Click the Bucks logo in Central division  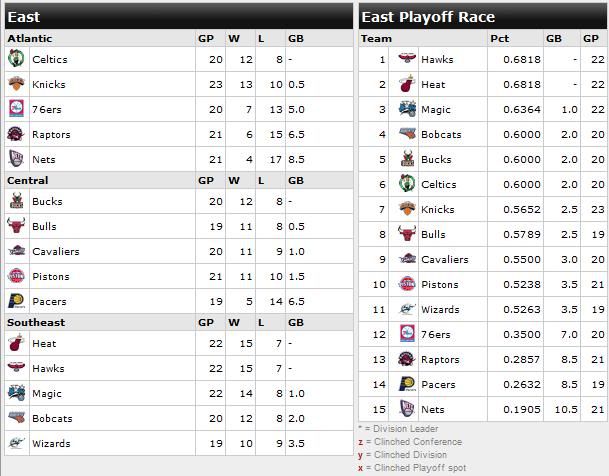pos(16,201)
